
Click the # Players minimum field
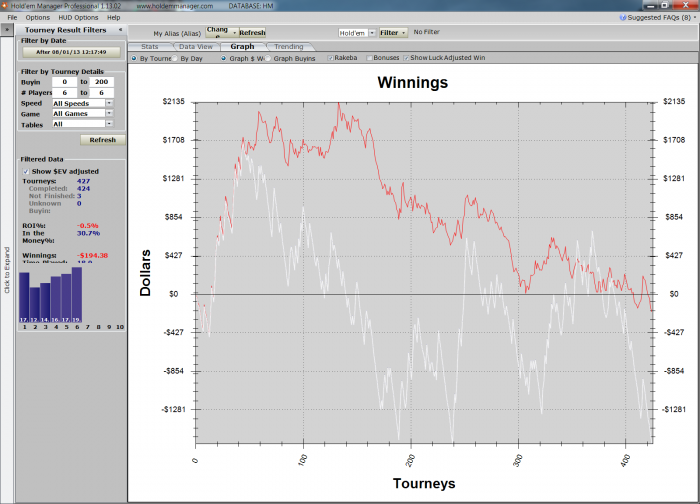click(64, 92)
